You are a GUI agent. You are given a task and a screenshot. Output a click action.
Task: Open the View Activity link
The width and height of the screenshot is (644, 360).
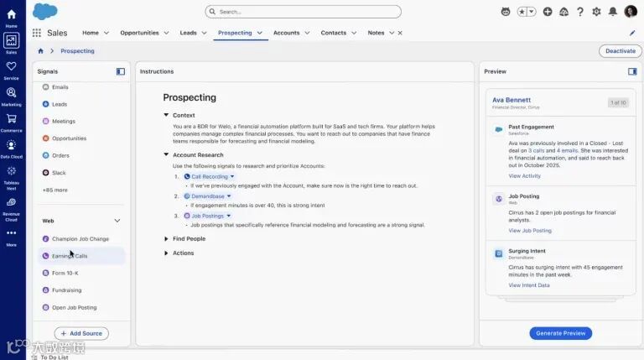pos(524,176)
